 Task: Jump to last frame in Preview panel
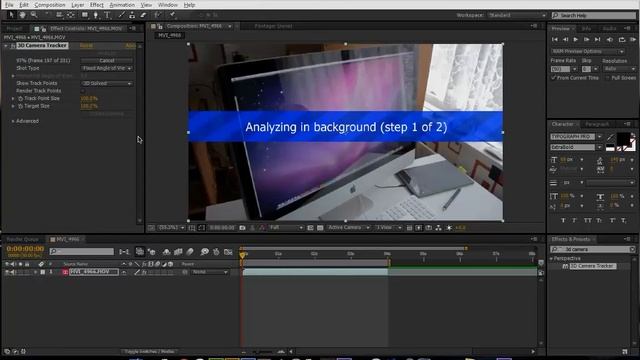coord(598,40)
